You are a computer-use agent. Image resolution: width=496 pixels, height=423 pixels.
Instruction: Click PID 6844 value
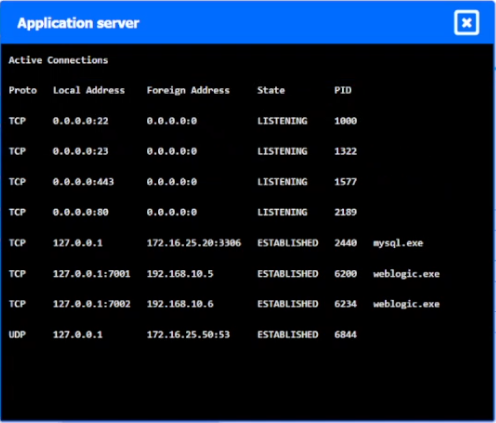[x=346, y=334]
